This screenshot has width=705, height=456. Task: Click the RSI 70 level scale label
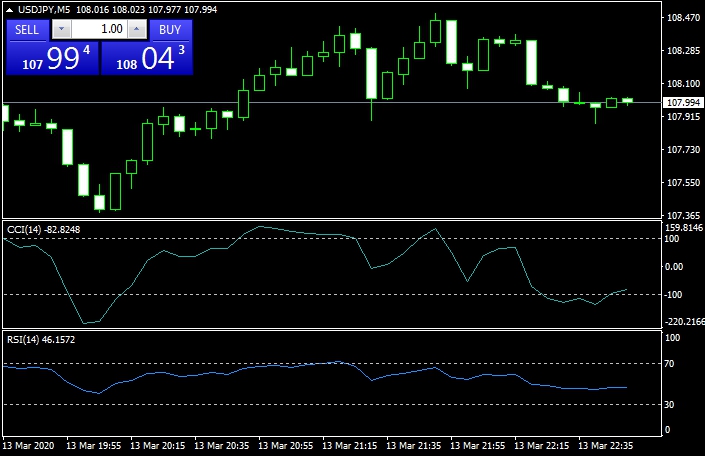(672, 364)
